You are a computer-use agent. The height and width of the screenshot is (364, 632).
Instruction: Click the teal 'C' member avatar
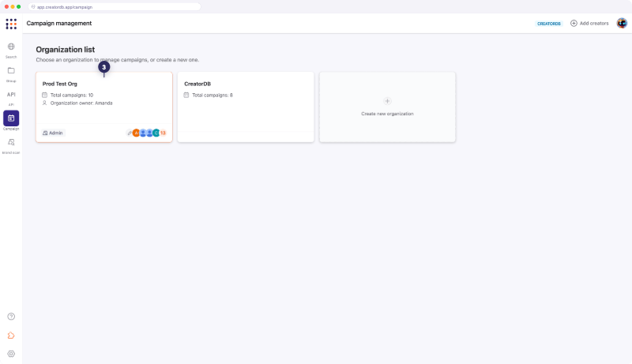pyautogui.click(x=156, y=133)
